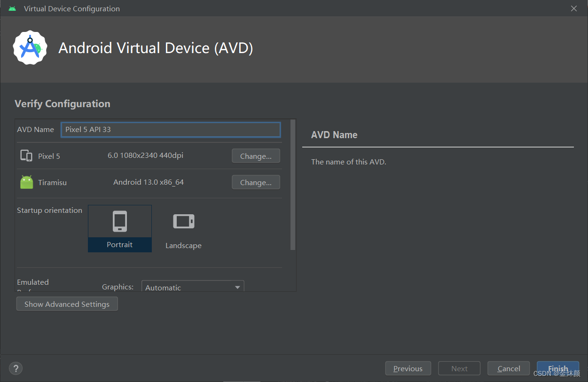Click the Android Studio logo icon
The image size is (588, 382).
30,47
